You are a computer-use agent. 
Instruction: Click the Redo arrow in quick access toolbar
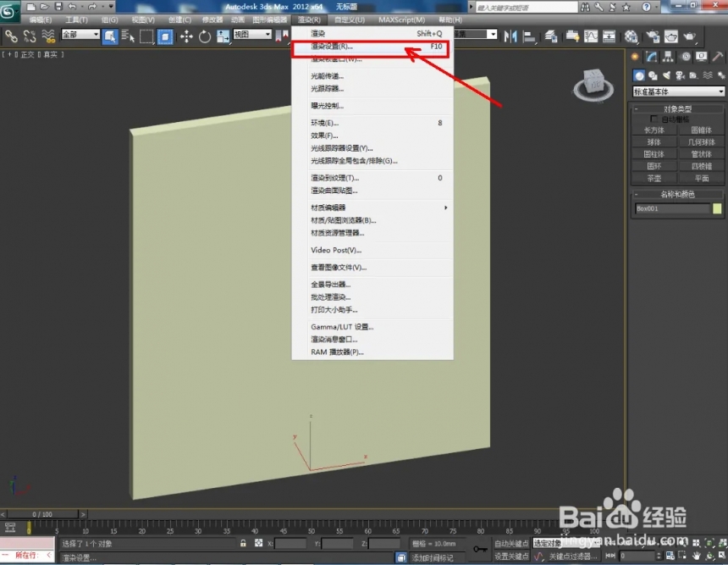92,7
